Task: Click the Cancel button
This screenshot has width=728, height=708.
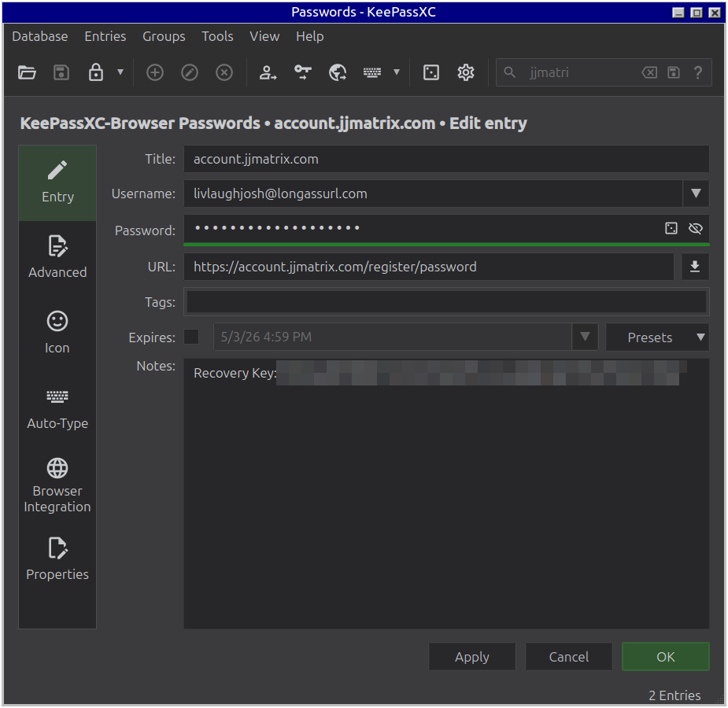Action: [x=569, y=657]
